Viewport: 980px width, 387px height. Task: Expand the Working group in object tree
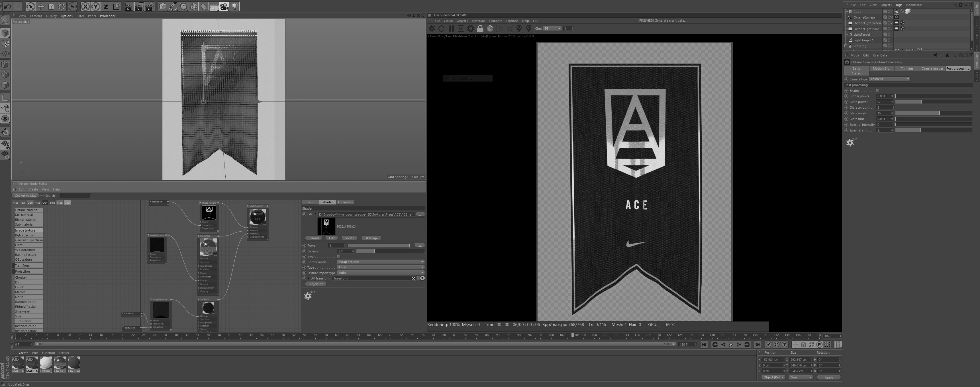[846, 46]
